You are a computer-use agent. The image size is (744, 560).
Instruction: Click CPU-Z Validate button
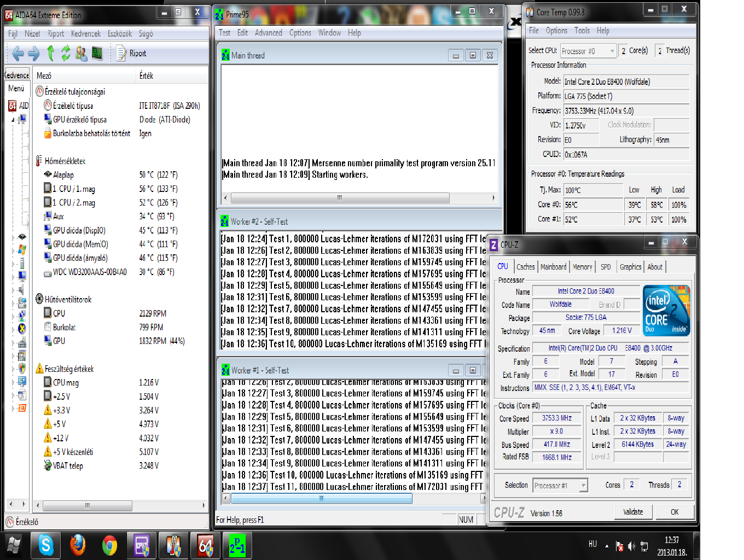point(633,512)
